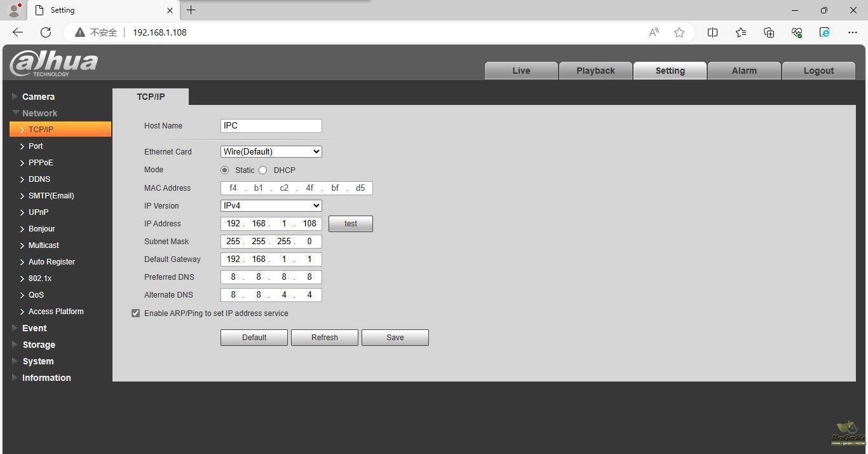
Task: Click the browser back arrow
Action: tap(18, 32)
